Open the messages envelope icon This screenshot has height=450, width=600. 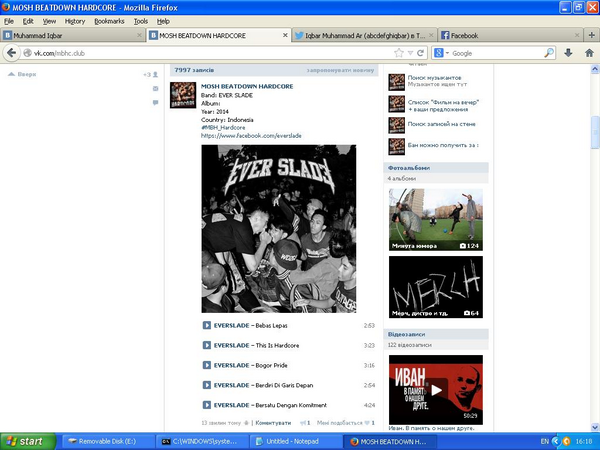(155, 88)
